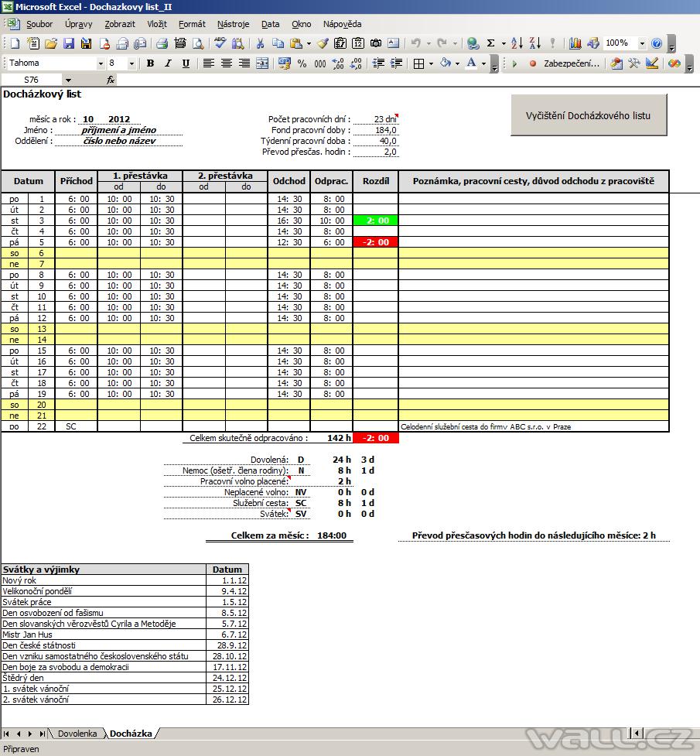Viewport: 700px width, 756px height.
Task: Open the Nástroje menu
Action: tap(234, 24)
